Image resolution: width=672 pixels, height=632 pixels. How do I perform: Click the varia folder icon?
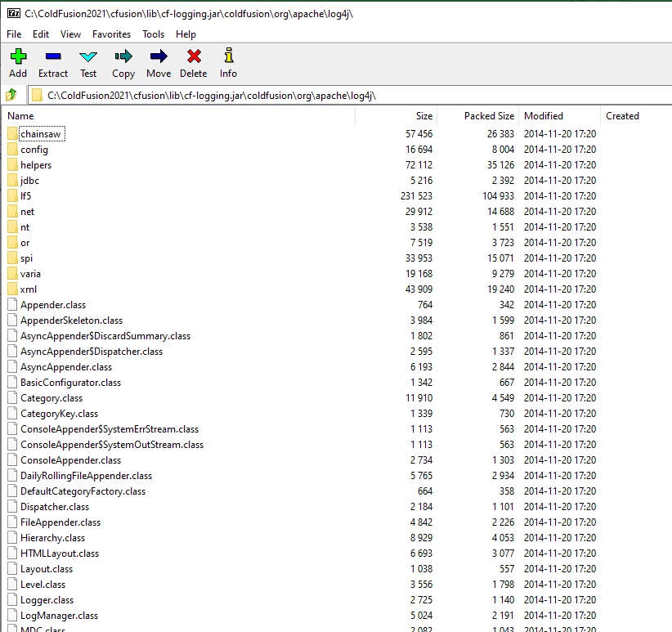[x=12, y=273]
